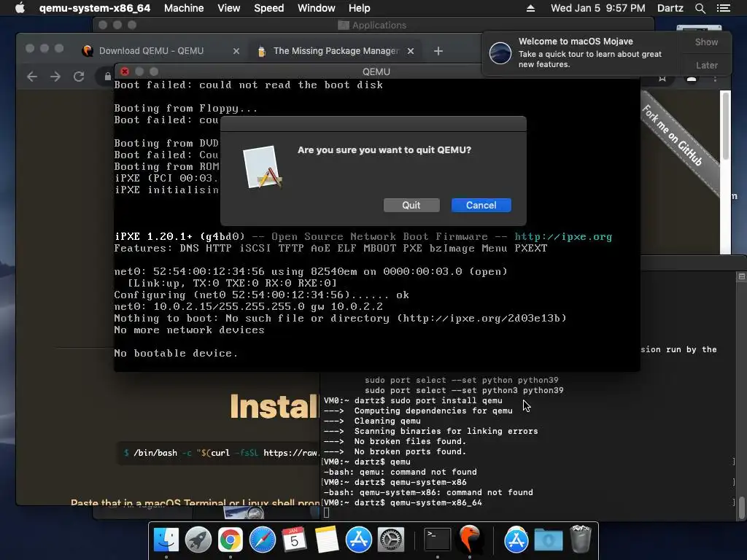The height and width of the screenshot is (560, 747).
Task: Show the macOS Mojave welcome notification
Action: pos(706,42)
